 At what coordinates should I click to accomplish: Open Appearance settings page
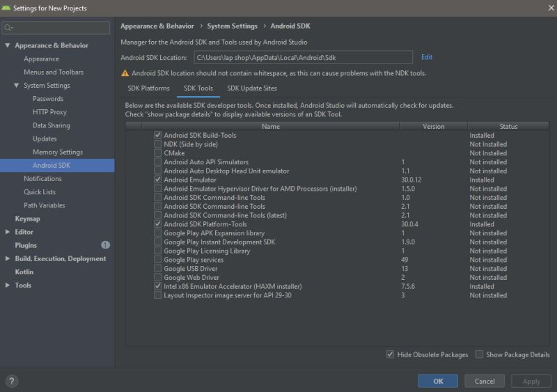coord(41,58)
